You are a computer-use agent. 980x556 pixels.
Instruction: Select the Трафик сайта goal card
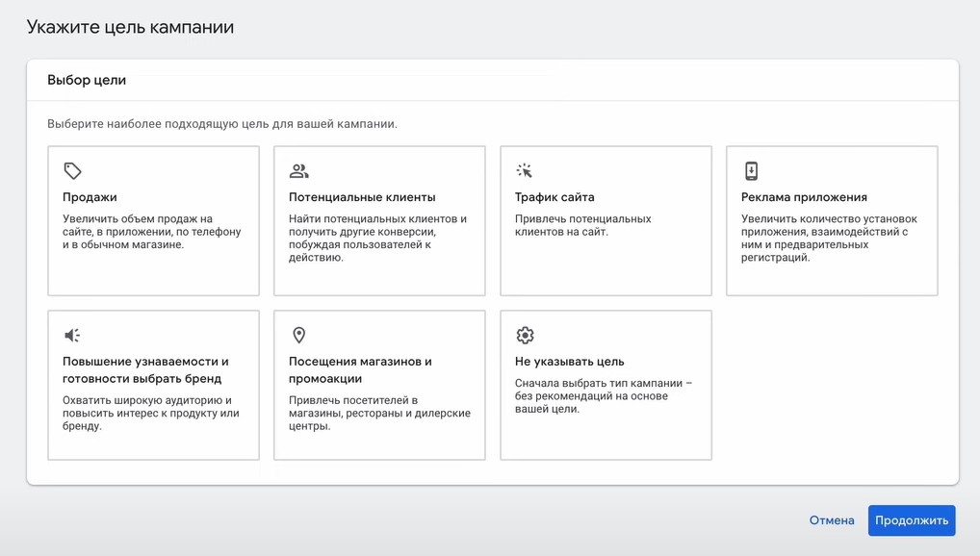click(x=605, y=219)
